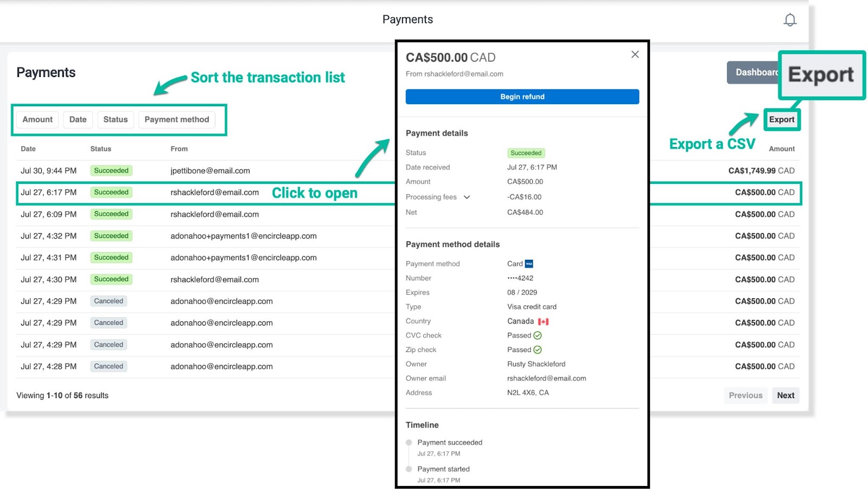Sort transactions by Amount

point(37,119)
